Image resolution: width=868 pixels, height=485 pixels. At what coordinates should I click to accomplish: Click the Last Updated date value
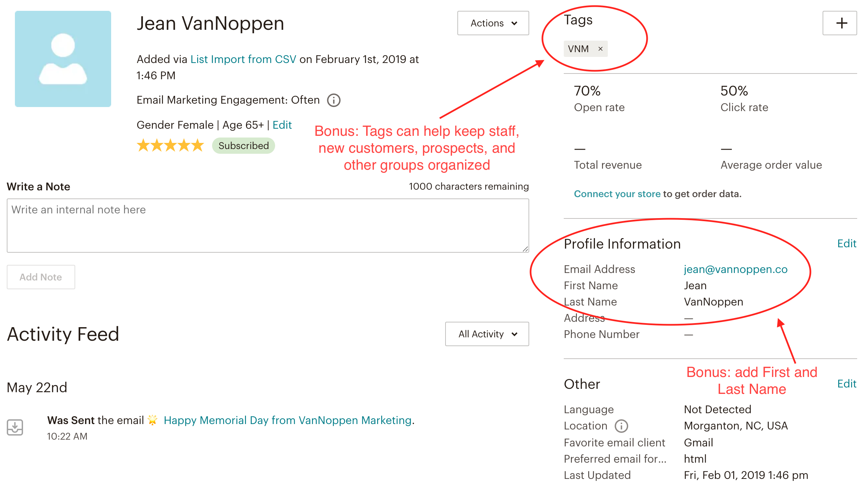click(x=746, y=475)
